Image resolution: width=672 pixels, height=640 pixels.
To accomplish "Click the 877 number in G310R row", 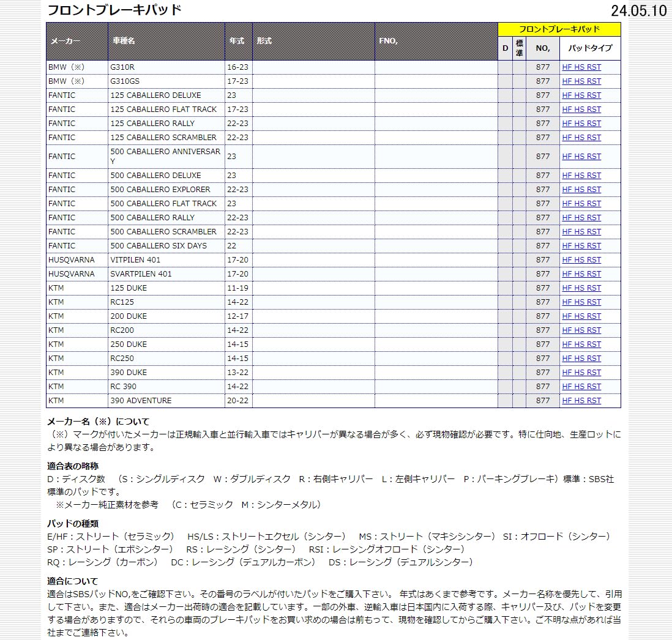I will coord(543,67).
